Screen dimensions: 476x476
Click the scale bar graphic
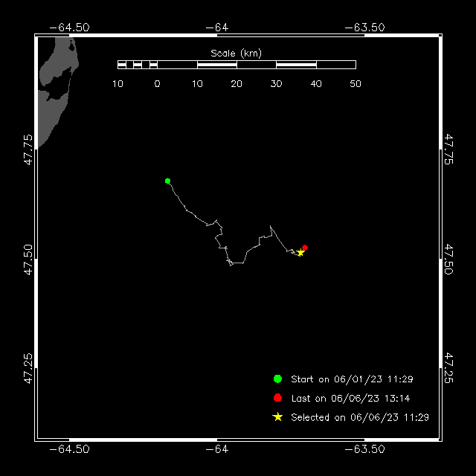point(237,65)
